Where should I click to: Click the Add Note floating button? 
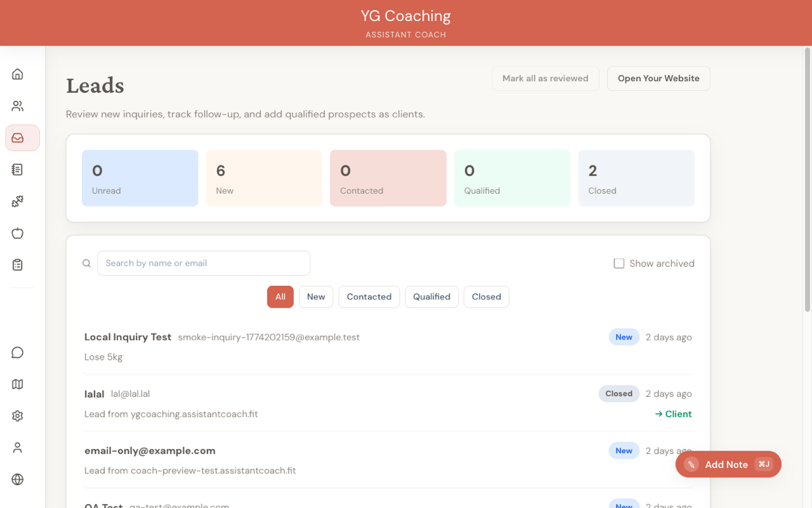click(x=726, y=464)
